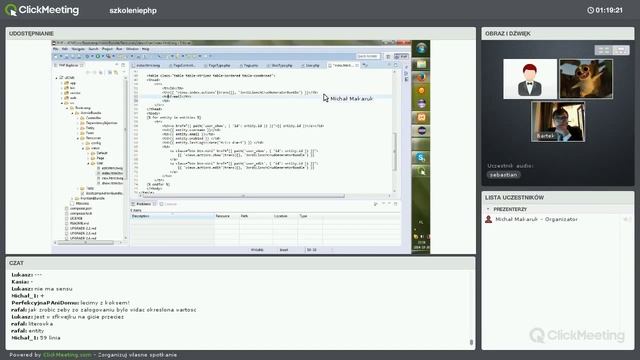This screenshot has width=640, height=360.
Task: Open Firefox from the shared taskbar
Action: (x=421, y=77)
